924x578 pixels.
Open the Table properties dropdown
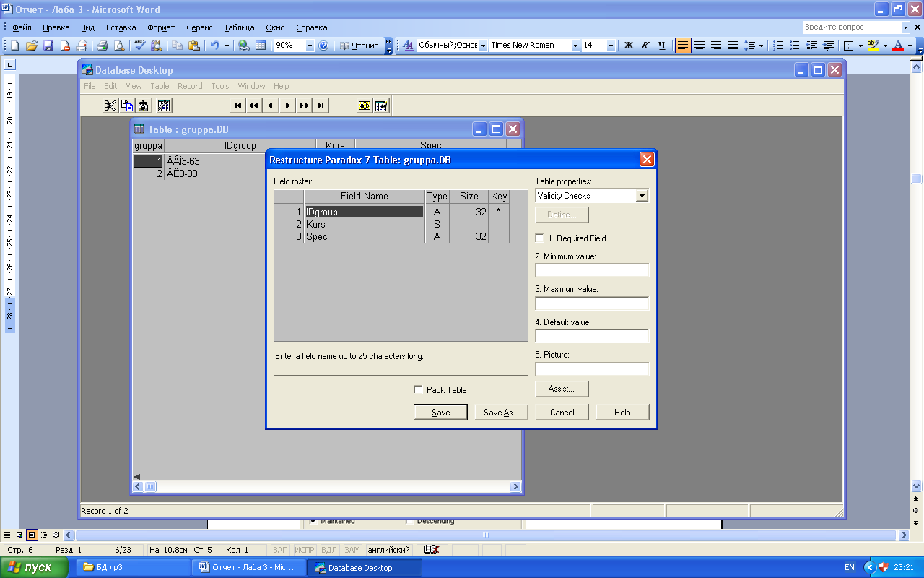click(x=642, y=196)
